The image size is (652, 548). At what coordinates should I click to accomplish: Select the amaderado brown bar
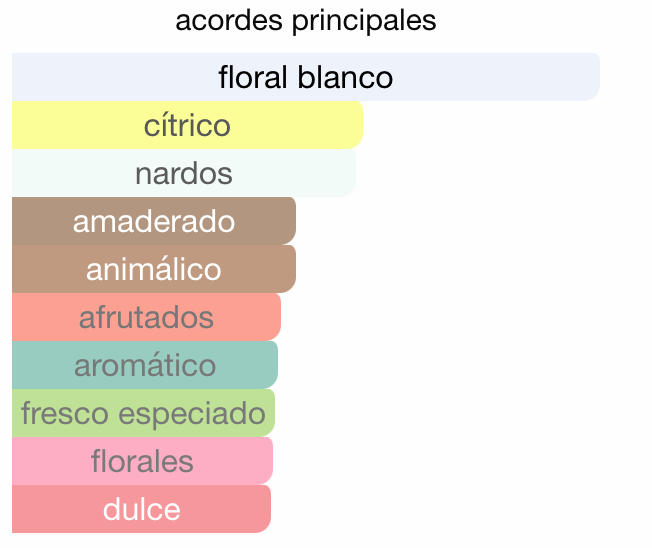click(x=154, y=221)
